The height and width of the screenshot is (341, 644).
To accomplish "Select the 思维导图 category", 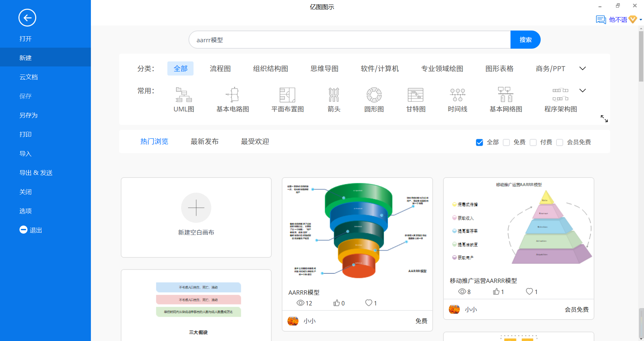I will click(324, 68).
